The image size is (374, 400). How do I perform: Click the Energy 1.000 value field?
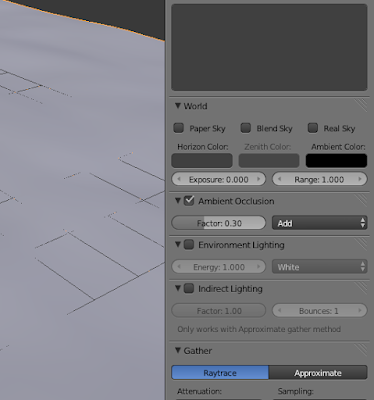[x=219, y=267]
